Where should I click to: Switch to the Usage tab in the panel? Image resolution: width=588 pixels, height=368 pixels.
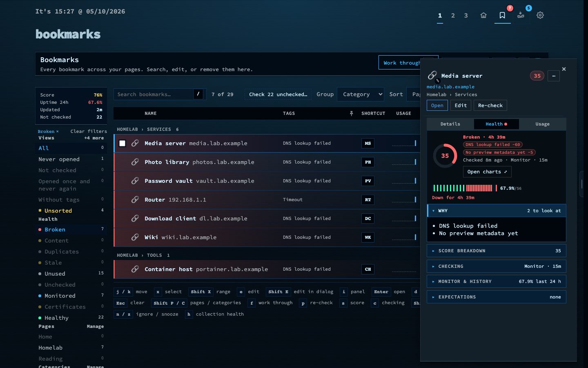(x=542, y=124)
